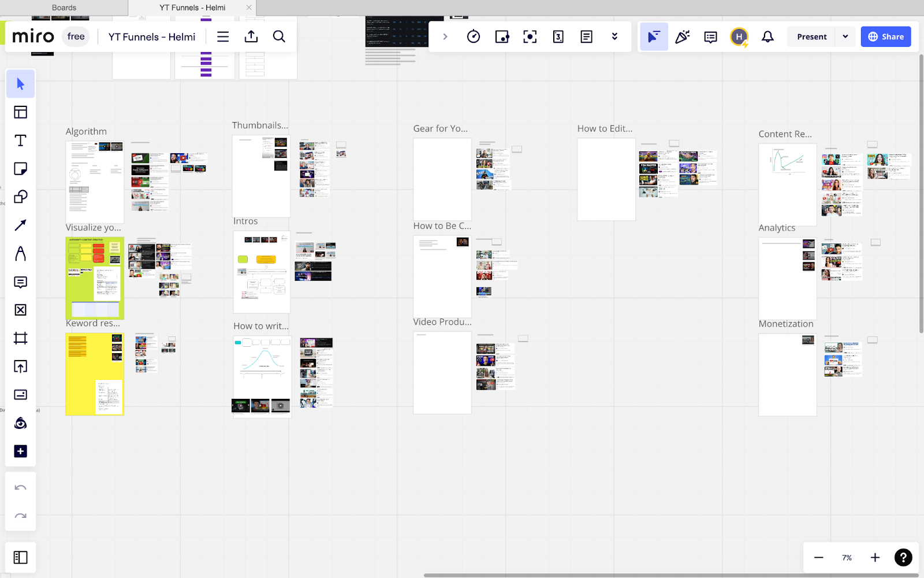Screen dimensions: 924x578
Task: Click the 7% zoom level
Action: pos(847,558)
